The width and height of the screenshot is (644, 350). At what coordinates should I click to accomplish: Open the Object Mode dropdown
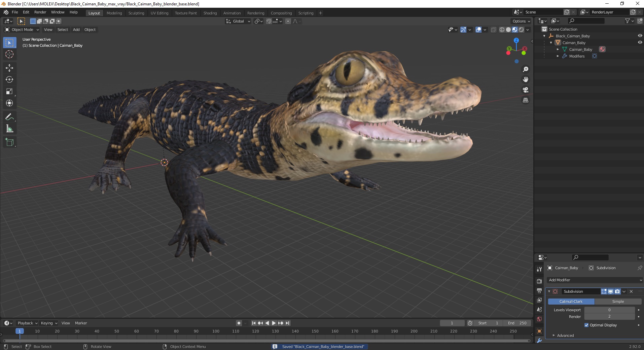coord(22,30)
